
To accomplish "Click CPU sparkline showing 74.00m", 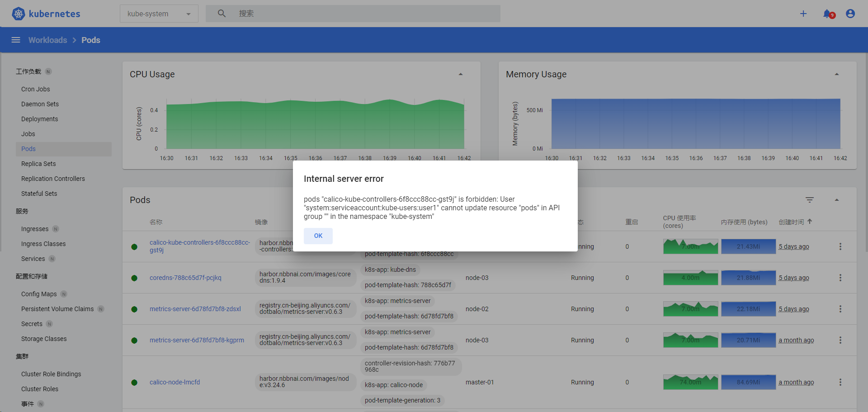I will [690, 382].
